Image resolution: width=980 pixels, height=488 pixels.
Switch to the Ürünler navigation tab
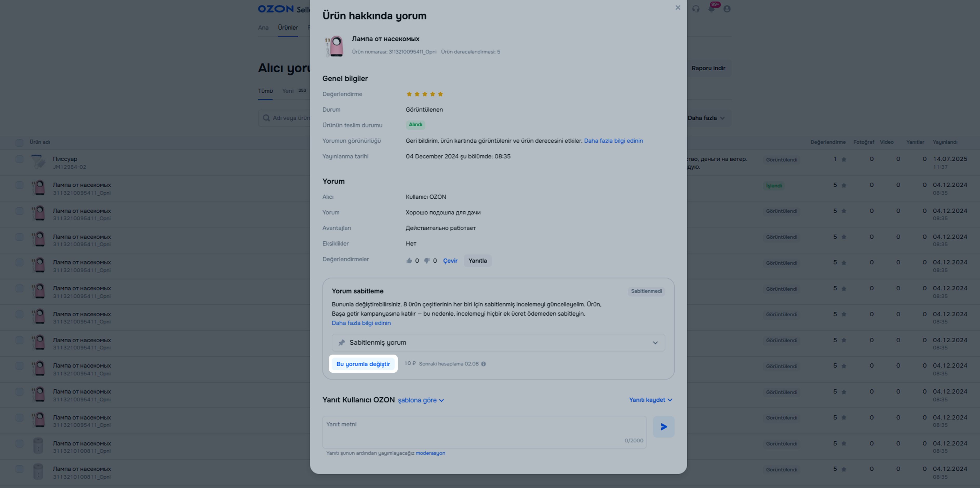point(288,28)
